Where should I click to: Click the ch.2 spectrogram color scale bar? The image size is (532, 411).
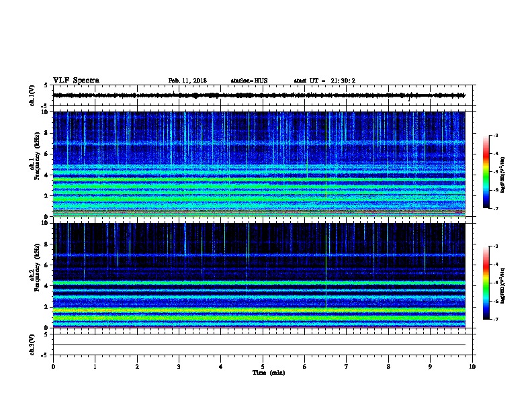coord(486,283)
